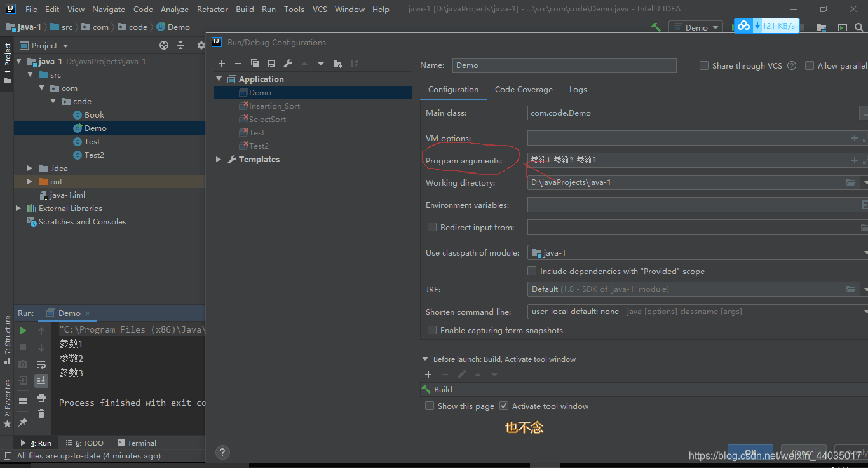Open Project panel settings gear
The image size is (868, 468).
(201, 45)
